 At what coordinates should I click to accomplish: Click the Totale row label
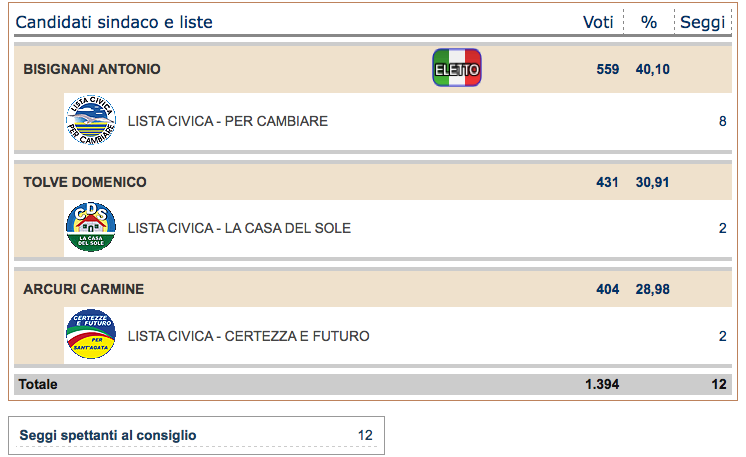(x=38, y=384)
